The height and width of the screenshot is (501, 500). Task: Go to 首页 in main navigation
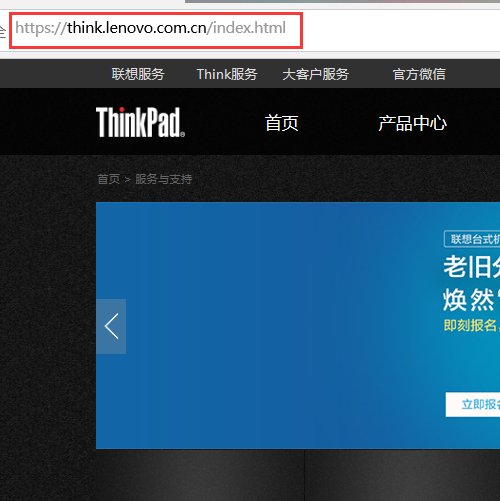tap(282, 123)
